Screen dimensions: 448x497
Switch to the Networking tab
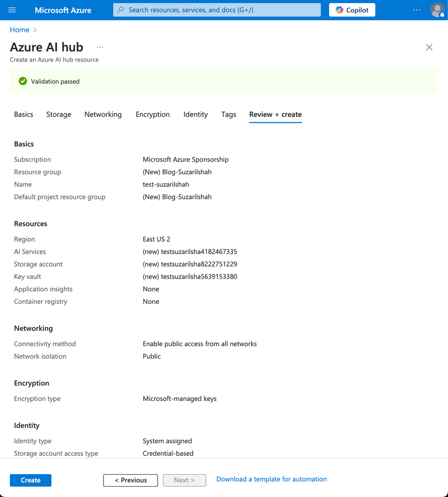click(103, 114)
